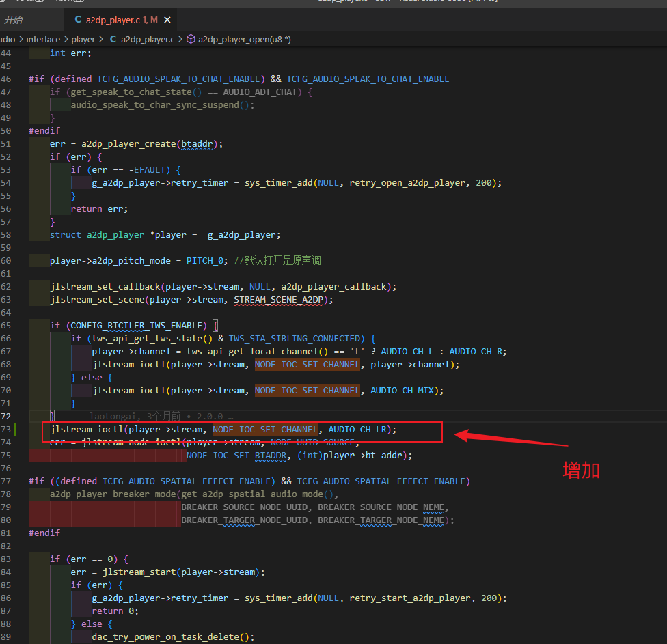Switch to the 开始 tab
The image size is (667, 644).
pos(13,20)
